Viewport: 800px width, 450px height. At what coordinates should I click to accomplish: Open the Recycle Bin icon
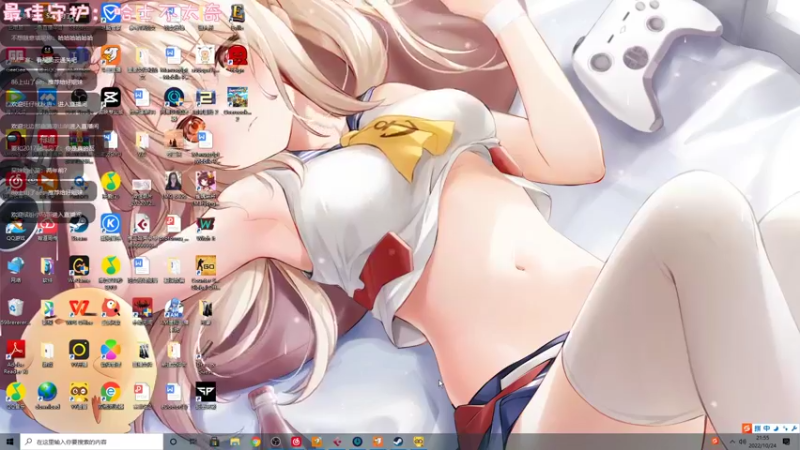[15, 308]
